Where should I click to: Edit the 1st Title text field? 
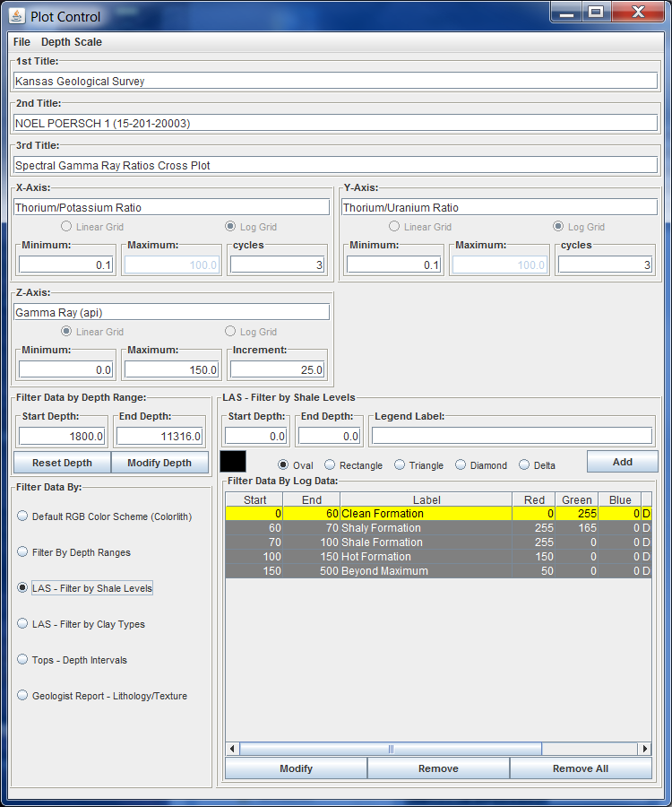[335, 81]
